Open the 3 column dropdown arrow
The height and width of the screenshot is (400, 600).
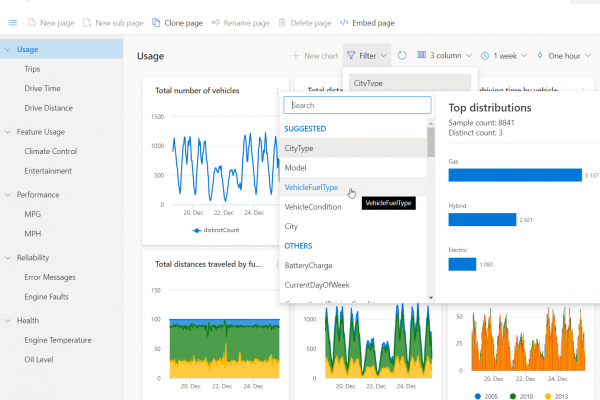tap(469, 56)
